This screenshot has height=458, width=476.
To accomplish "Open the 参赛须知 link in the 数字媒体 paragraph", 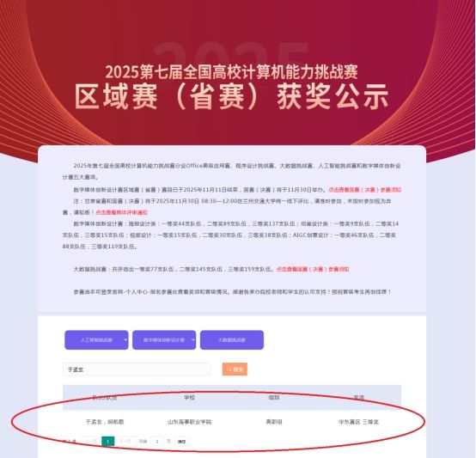I will pos(365,190).
